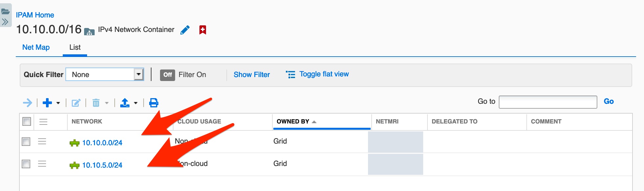Check the box for 10.10.5.0/24 row
Screen dimensions: 644x191
click(x=26, y=164)
